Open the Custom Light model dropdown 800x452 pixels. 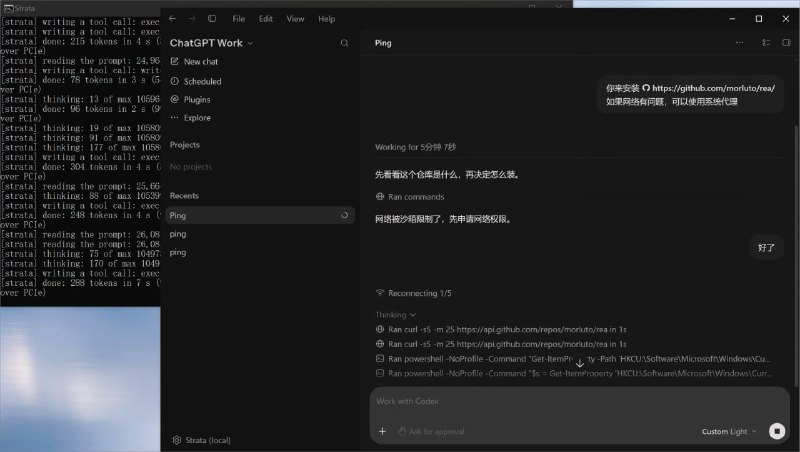(729, 432)
